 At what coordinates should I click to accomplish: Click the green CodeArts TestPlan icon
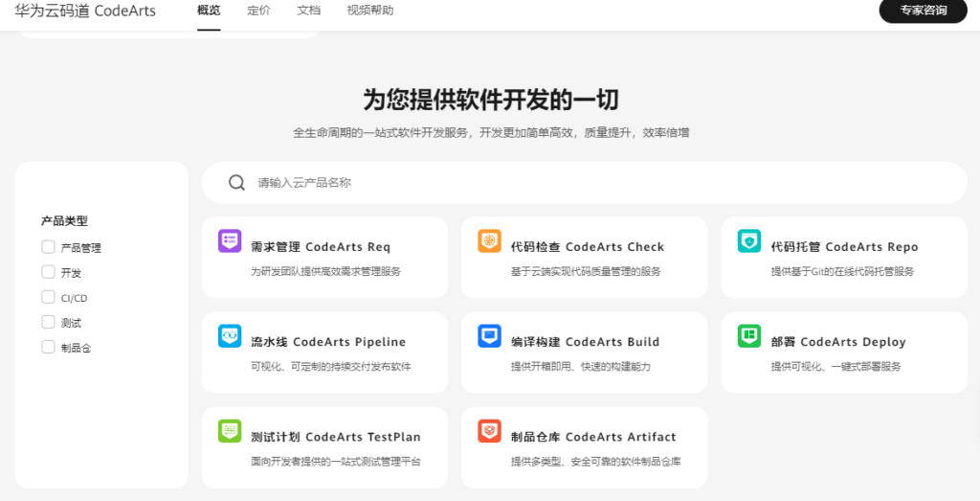pyautogui.click(x=230, y=431)
